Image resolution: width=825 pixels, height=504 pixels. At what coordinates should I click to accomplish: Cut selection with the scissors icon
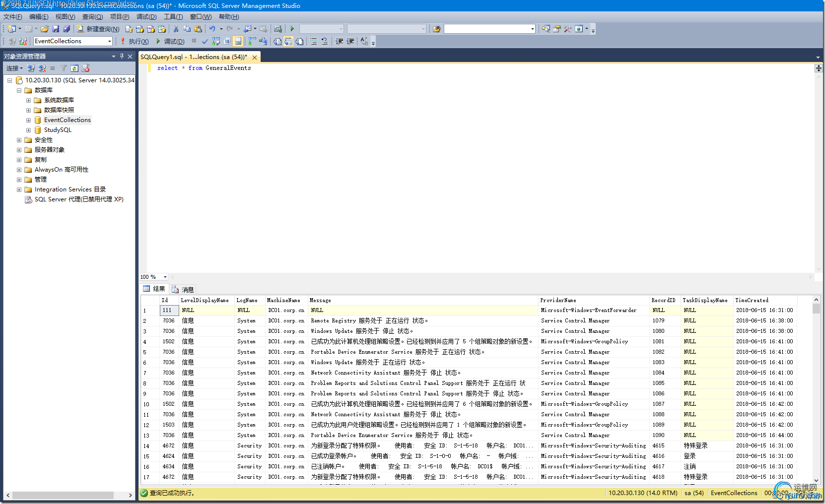coord(176,29)
